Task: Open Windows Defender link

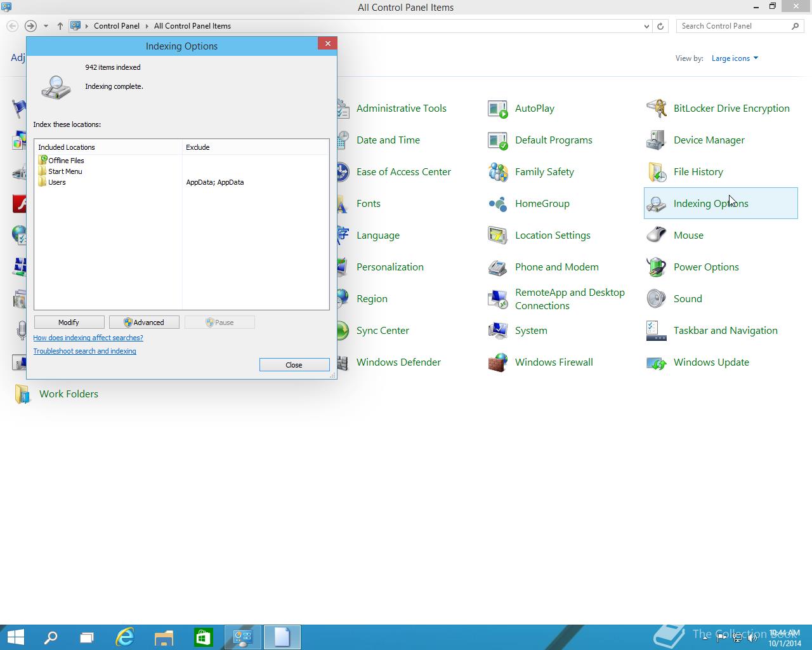Action: [398, 362]
